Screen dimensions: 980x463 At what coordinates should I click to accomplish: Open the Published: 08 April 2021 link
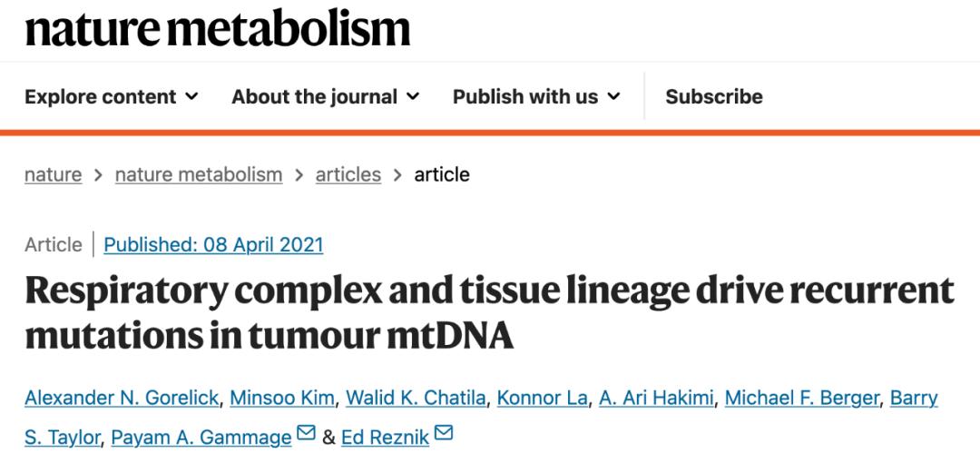tap(214, 244)
